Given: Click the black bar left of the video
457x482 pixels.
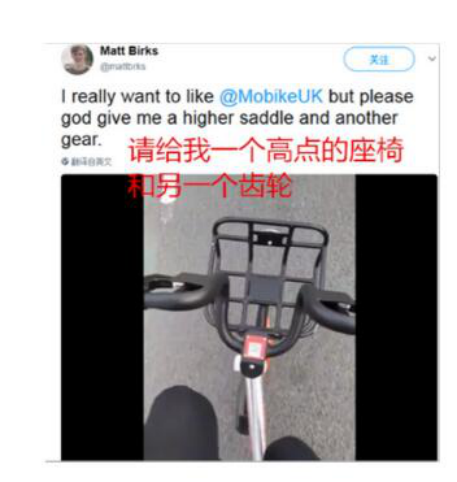Looking at the screenshot, I should 102,317.
